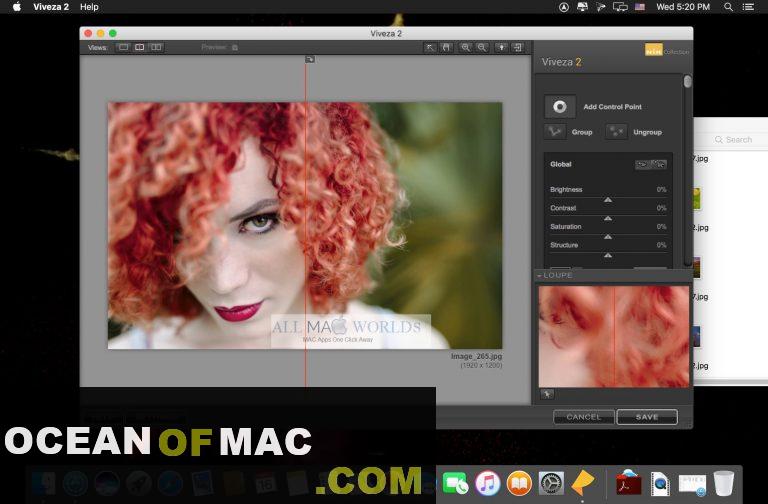Viewport: 768px width, 504px height.
Task: Open System Preferences from the Dock
Action: click(x=552, y=483)
